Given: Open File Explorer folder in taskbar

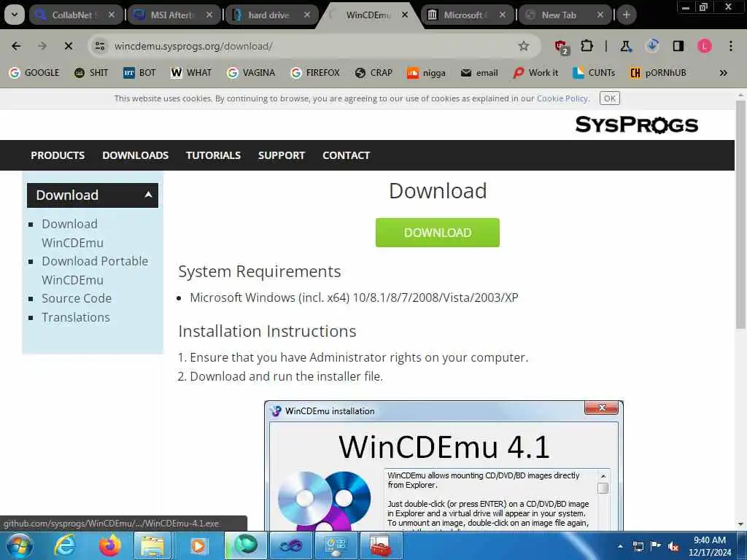Looking at the screenshot, I should 152,545.
